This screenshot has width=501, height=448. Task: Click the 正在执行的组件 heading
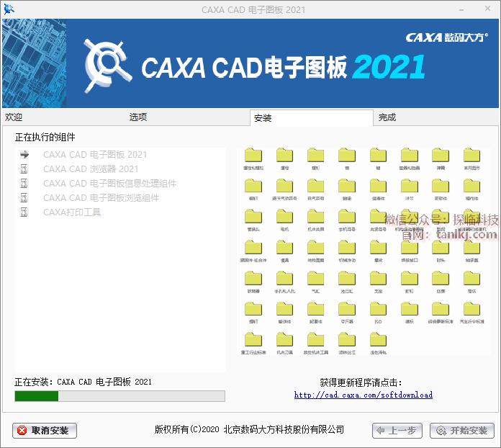pyautogui.click(x=45, y=137)
